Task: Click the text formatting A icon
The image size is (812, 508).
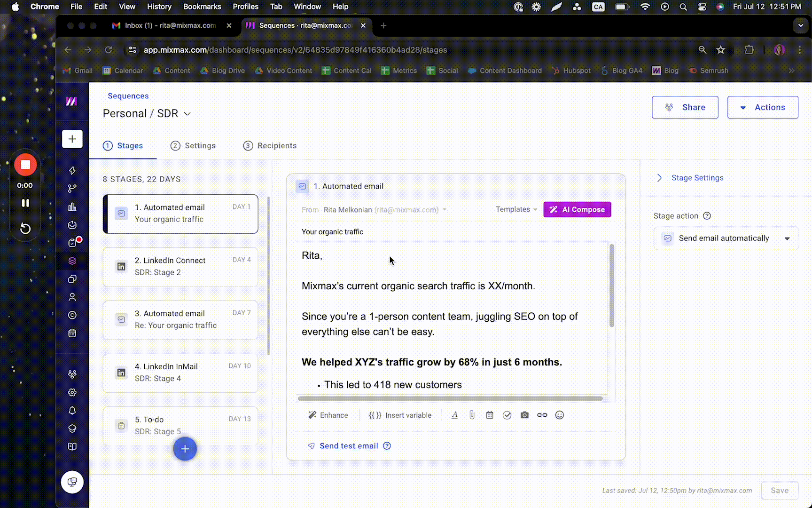Action: click(455, 415)
